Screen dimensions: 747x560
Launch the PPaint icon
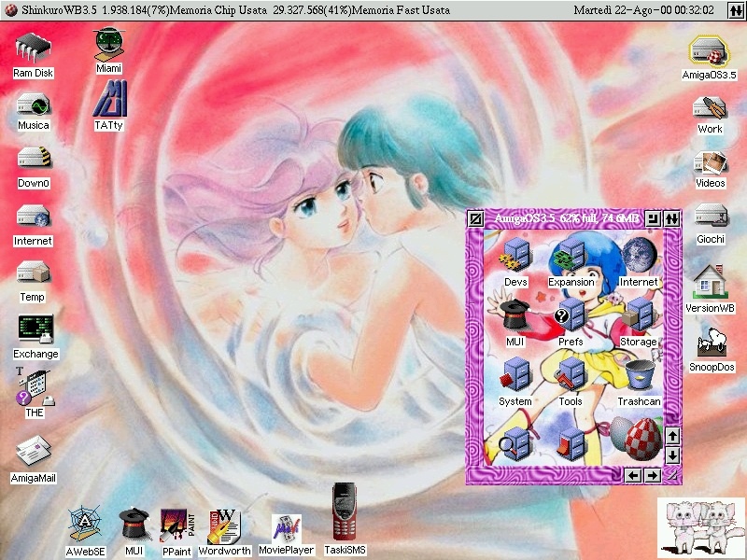[176, 525]
